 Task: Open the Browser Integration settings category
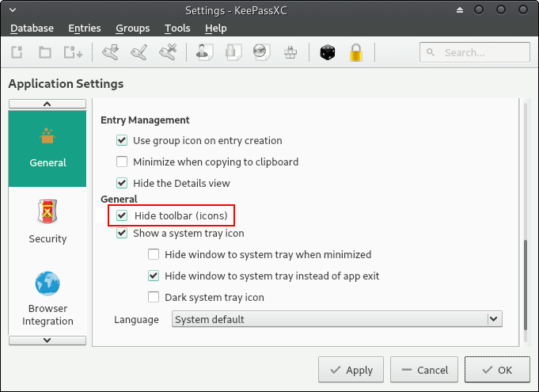click(x=47, y=299)
